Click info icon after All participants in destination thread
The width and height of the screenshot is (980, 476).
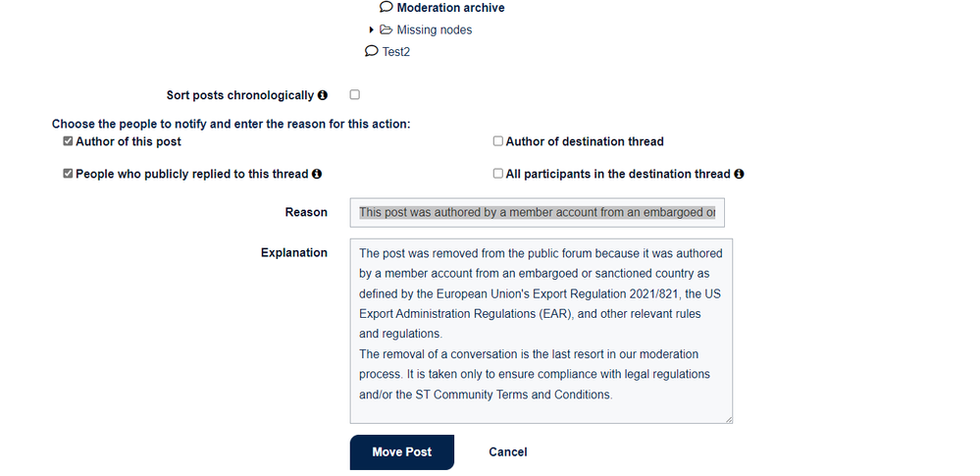[739, 174]
